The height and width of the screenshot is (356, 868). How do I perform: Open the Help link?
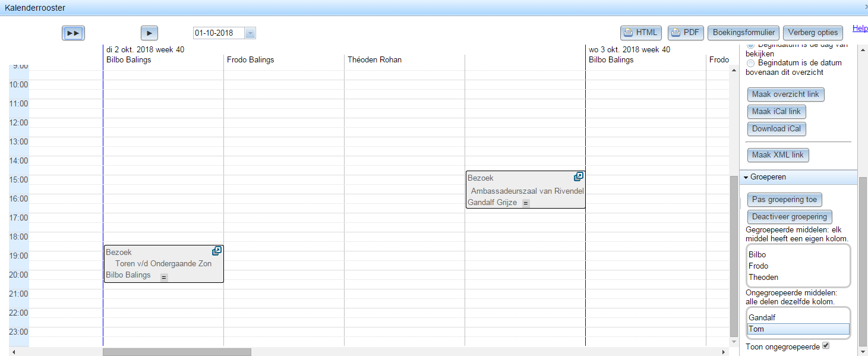point(860,29)
